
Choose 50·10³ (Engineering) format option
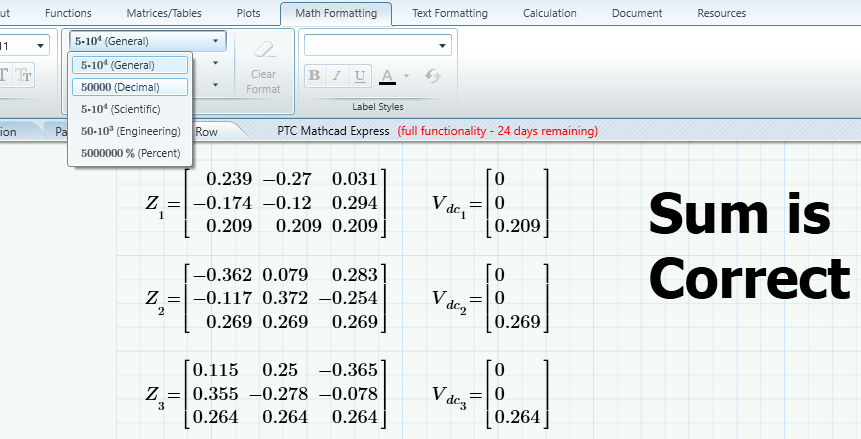130,131
